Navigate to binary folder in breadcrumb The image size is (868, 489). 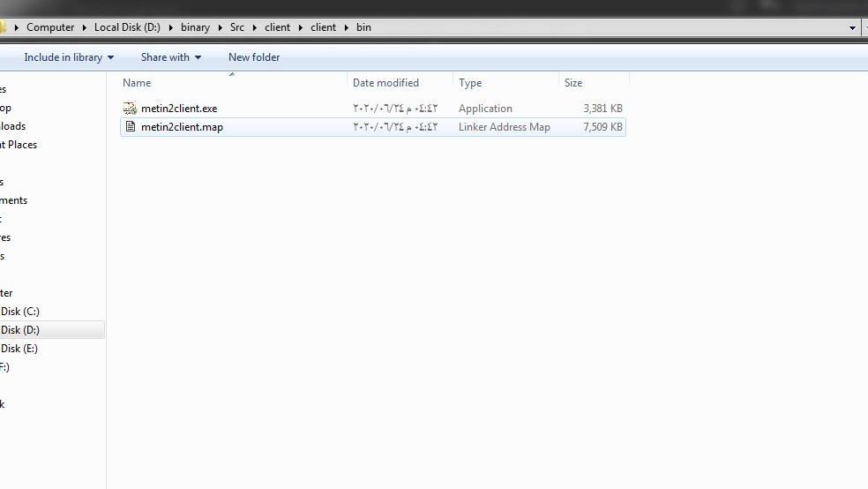tap(195, 27)
